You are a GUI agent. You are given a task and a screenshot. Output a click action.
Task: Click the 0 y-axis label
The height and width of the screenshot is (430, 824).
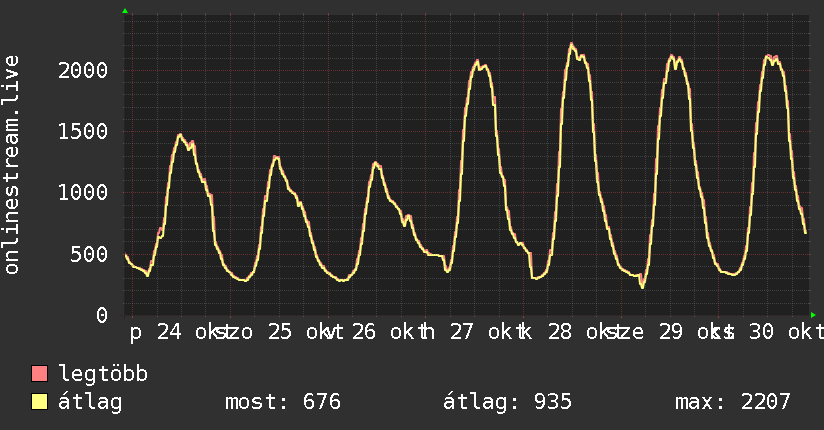coord(102,315)
